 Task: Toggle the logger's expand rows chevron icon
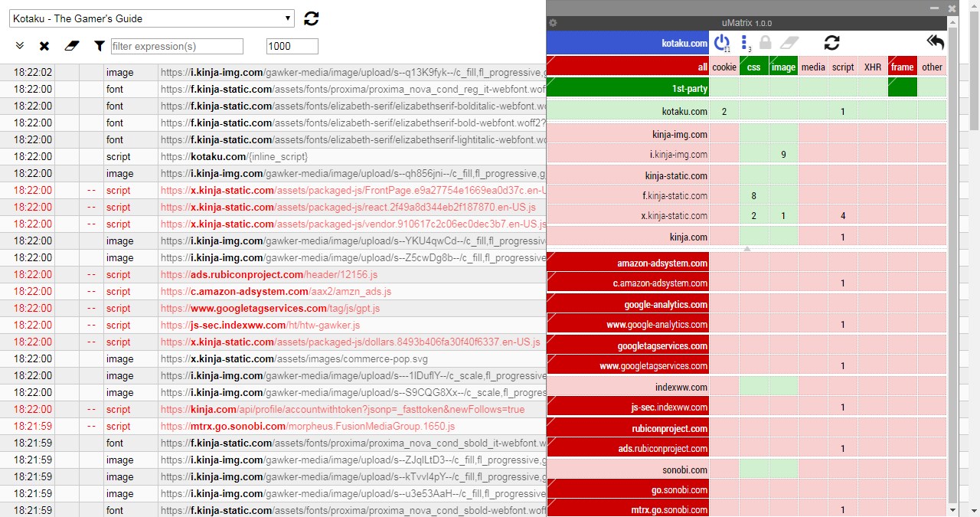pos(20,47)
